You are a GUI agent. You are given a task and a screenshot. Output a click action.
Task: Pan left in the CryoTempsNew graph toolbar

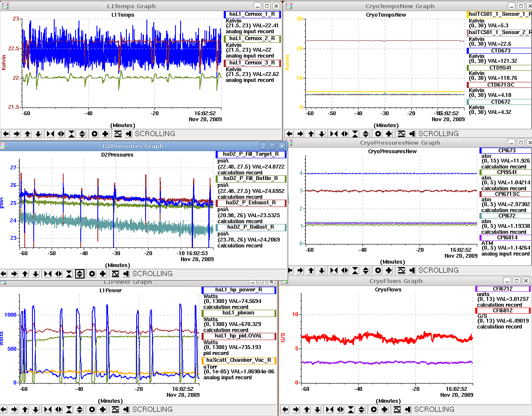(289, 134)
